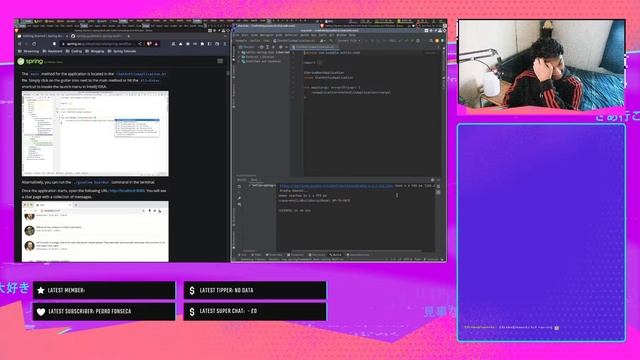This screenshot has width=640, height=360.
Task: Open Build panel gear settings
Action: click(433, 180)
